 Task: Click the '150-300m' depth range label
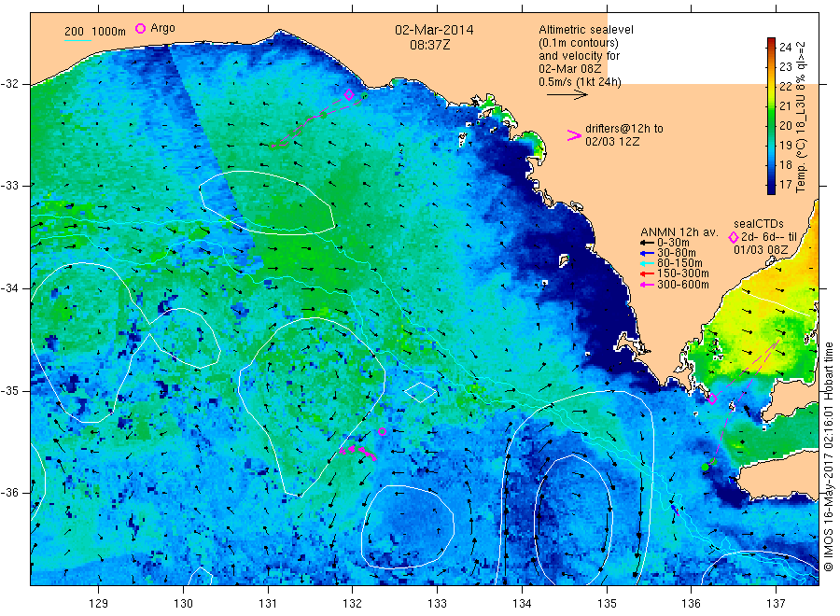pyautogui.click(x=683, y=274)
